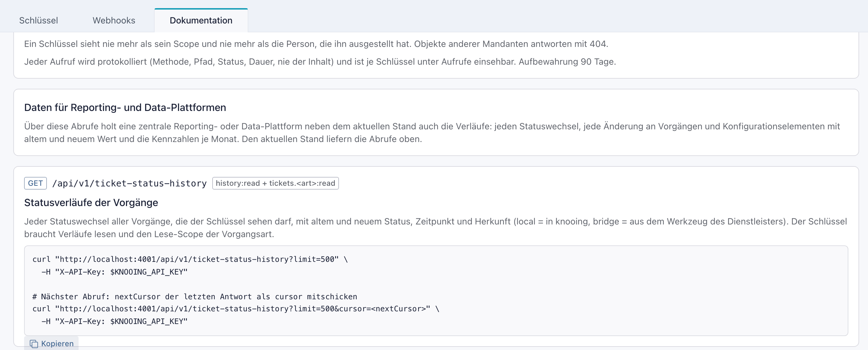Click the last '-H "X-API-Key: $KNOOING_API_KEY"' line
868x350 pixels.
[x=115, y=321]
